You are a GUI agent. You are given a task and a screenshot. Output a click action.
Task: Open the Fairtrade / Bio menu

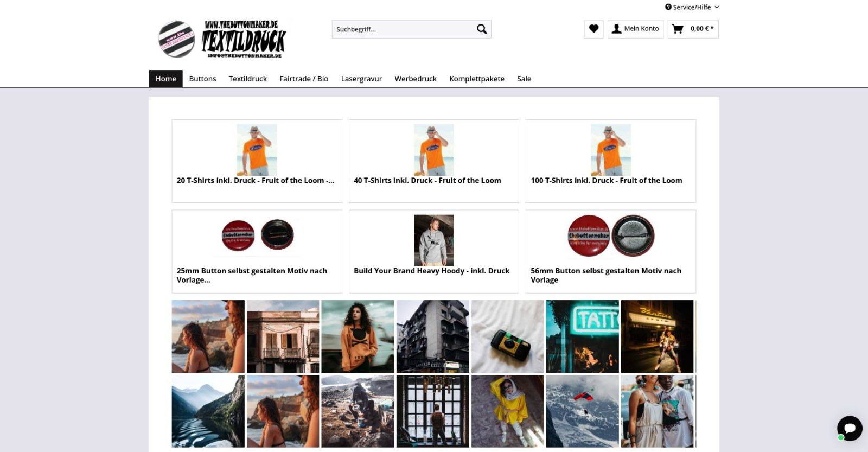pos(304,79)
